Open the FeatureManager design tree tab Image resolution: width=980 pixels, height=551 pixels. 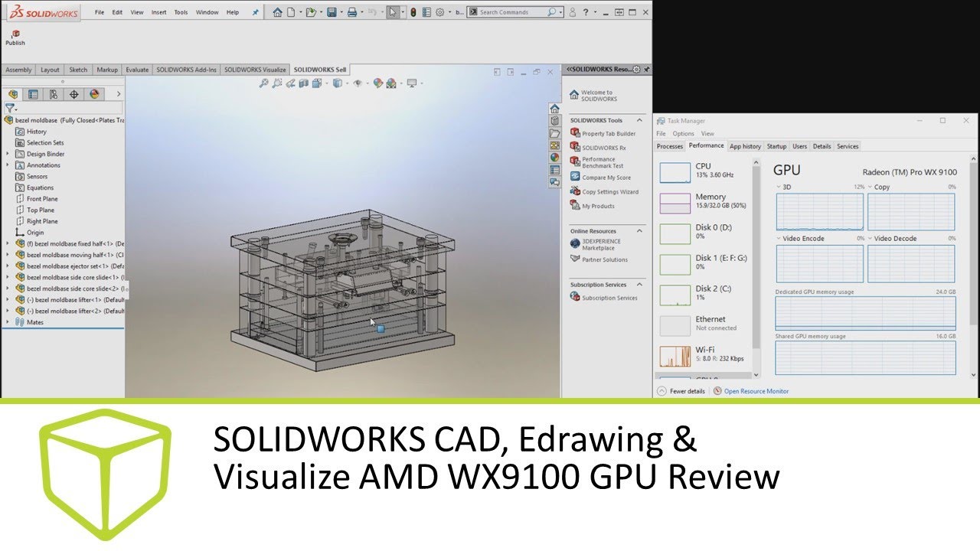(x=13, y=94)
